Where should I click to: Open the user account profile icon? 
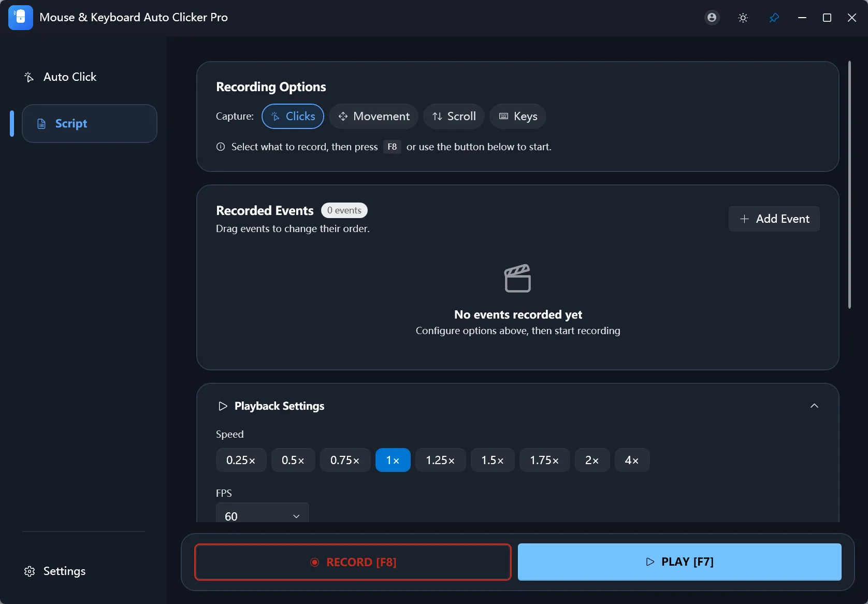pyautogui.click(x=712, y=18)
